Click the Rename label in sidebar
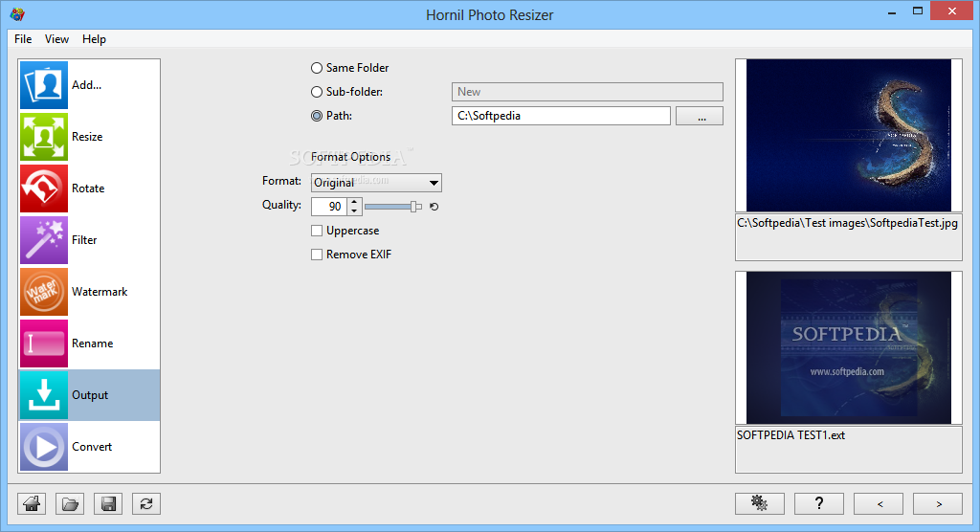This screenshot has width=980, height=532. coord(93,344)
